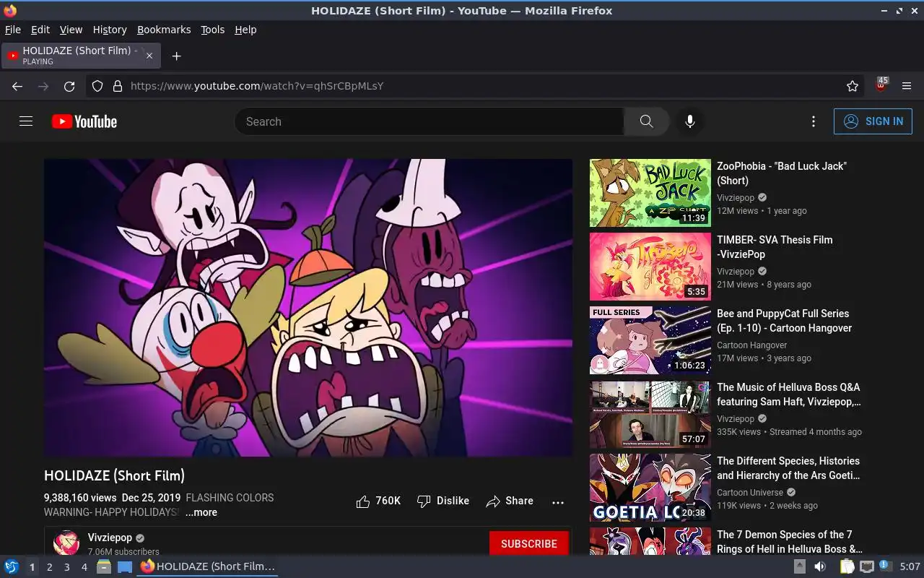Open the History menu
This screenshot has height=578, width=924.
coord(110,30)
